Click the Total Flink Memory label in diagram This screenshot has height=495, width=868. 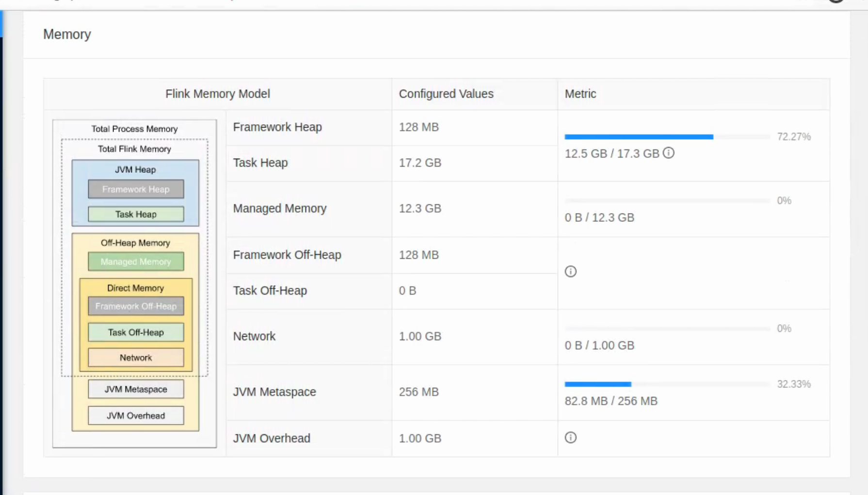(134, 149)
